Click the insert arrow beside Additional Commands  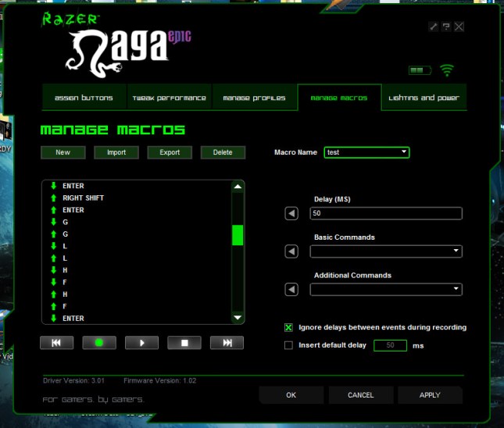tap(291, 290)
